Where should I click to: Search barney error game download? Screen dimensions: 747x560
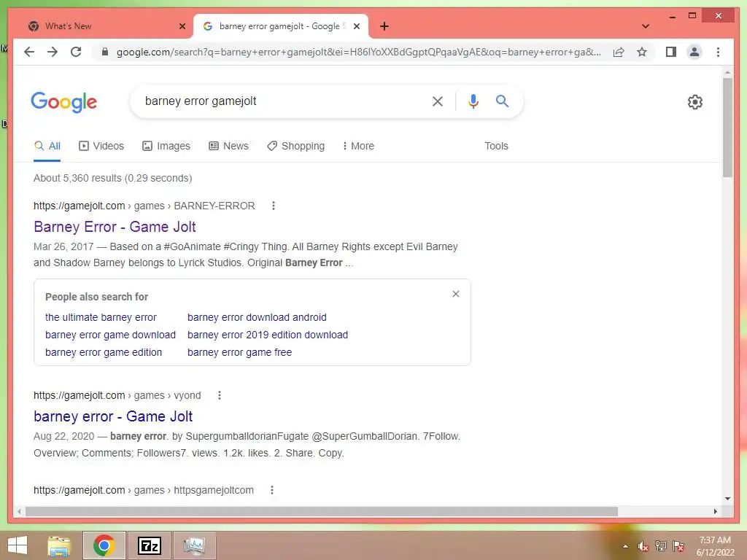point(111,335)
